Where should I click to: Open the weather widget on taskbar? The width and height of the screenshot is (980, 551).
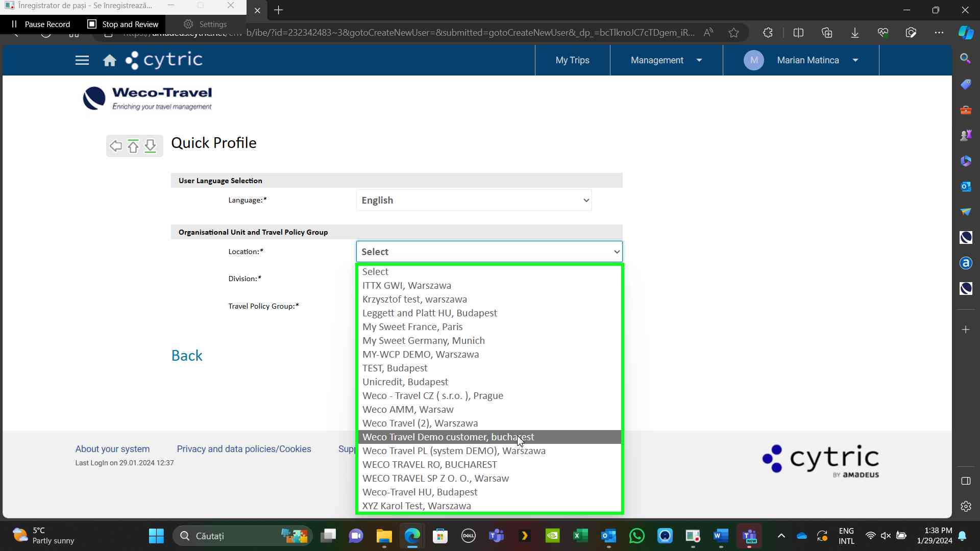click(x=43, y=536)
